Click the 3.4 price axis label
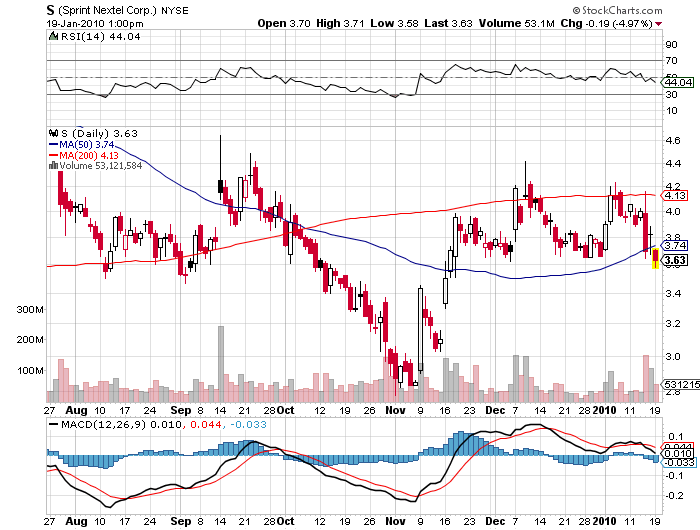This screenshot has height=530, width=700. click(x=673, y=293)
